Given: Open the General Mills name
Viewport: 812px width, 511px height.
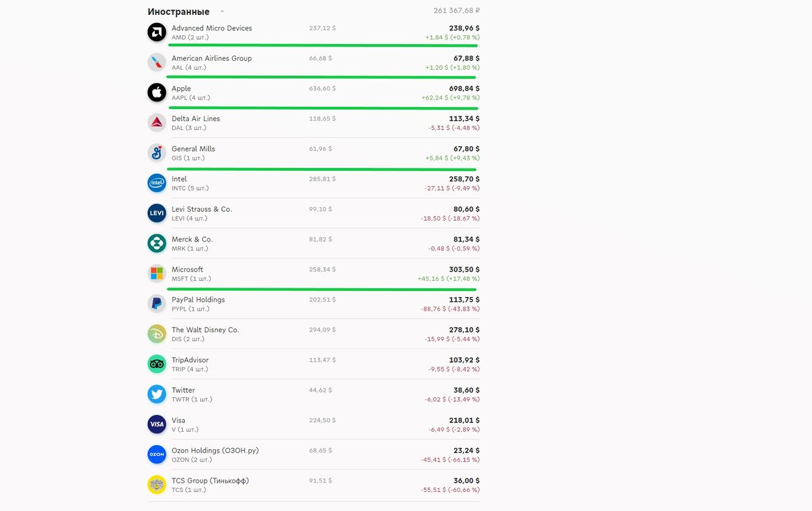Looking at the screenshot, I should click(x=194, y=149).
